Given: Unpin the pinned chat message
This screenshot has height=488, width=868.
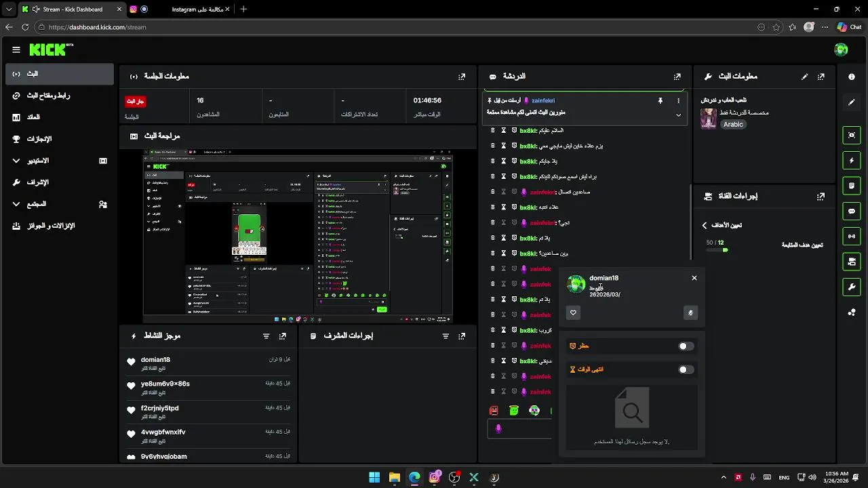Looking at the screenshot, I should click(x=660, y=100).
